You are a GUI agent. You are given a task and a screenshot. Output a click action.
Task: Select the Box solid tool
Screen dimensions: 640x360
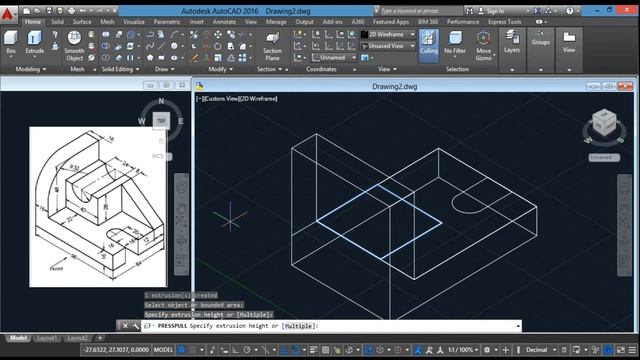tap(11, 43)
